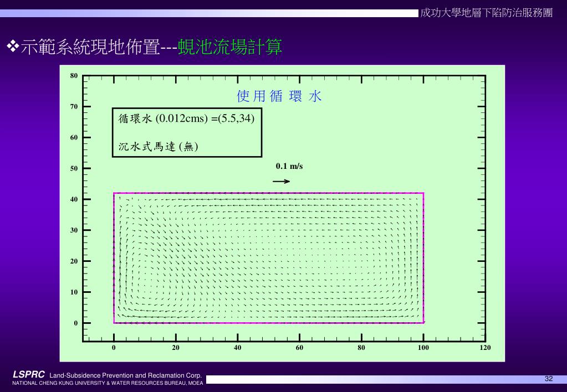This screenshot has height=392, width=567.
Task: Click the x-axis label 100
Action: click(423, 348)
